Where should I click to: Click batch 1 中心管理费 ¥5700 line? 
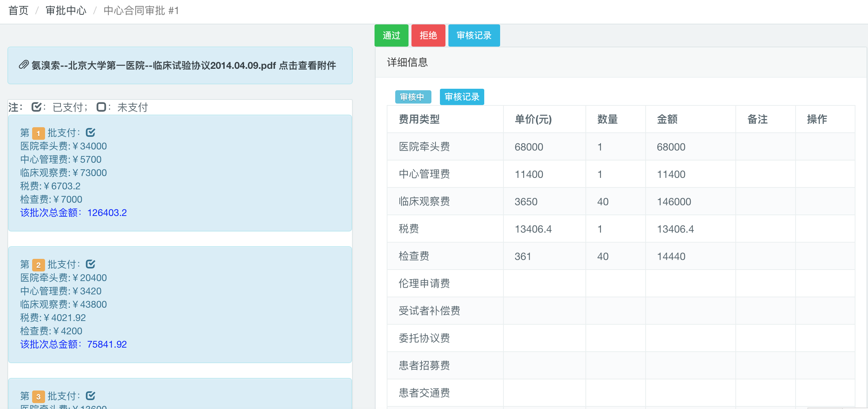click(61, 159)
